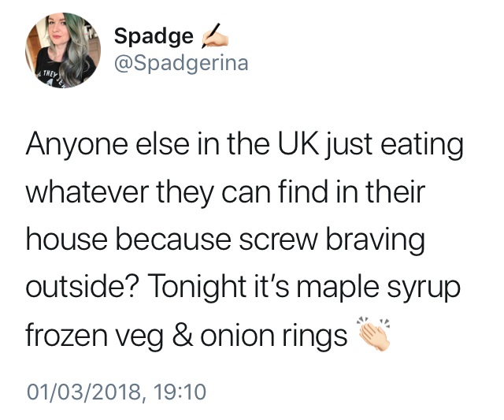Click the 19:10 time in the timestamp
This screenshot has height=420, width=504.
182,390
